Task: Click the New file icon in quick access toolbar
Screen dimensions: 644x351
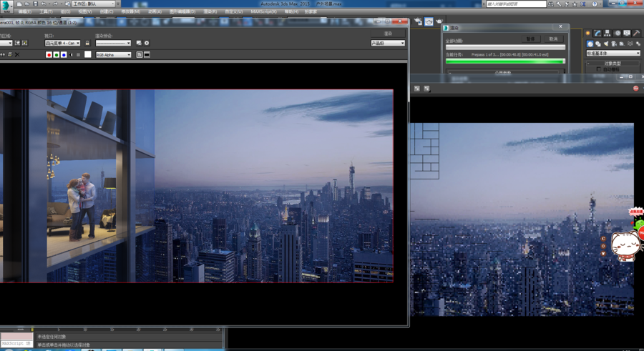Action: coord(19,4)
